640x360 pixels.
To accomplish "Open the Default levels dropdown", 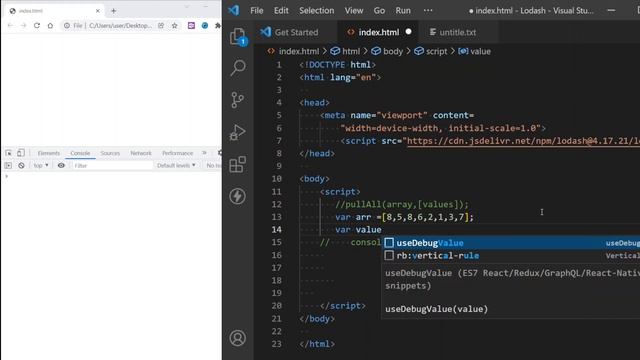I will 176,165.
